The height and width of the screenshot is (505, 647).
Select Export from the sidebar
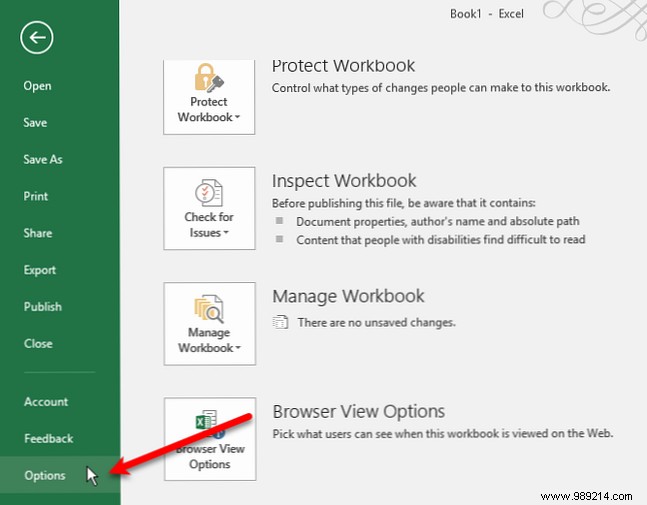click(40, 270)
